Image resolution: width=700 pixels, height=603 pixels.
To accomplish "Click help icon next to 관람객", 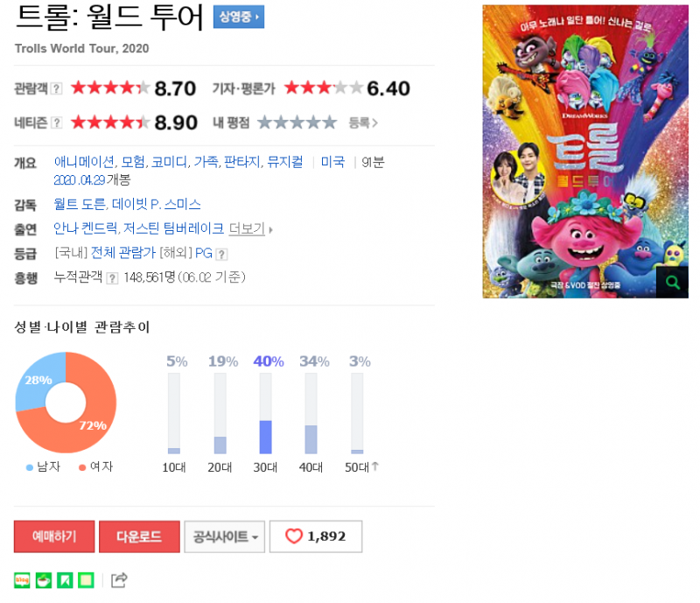I will 56,88.
